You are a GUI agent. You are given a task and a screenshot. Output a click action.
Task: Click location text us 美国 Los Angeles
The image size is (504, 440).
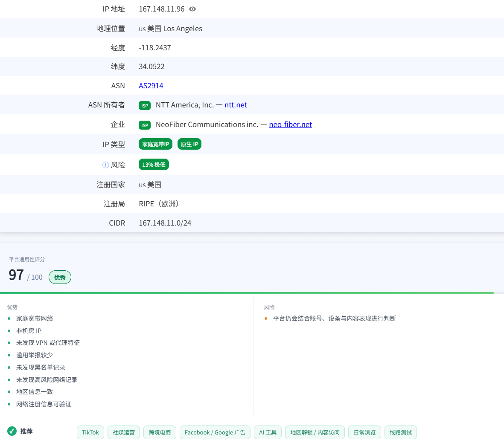tap(170, 29)
